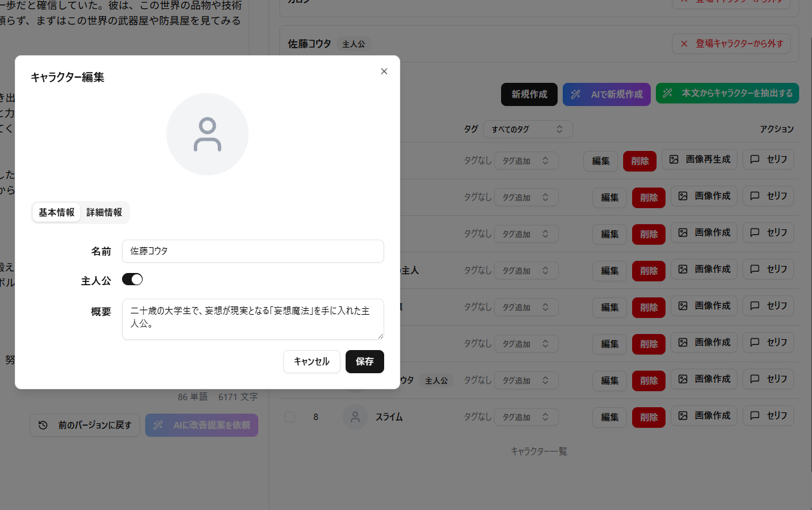Click 本文からキャラクターを抽出する green button

[727, 94]
